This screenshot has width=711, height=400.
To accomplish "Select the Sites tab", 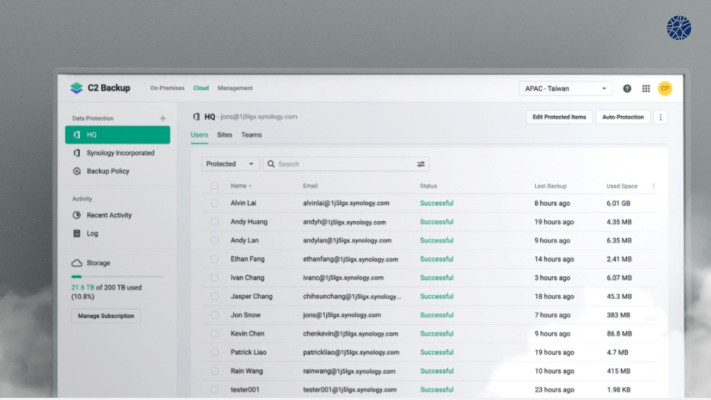I will pos(224,135).
